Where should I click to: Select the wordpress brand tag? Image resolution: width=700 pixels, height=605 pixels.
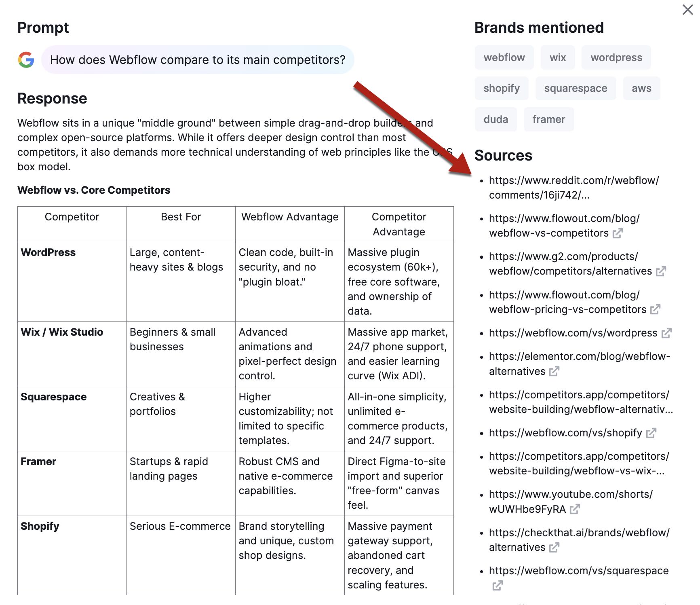point(616,57)
